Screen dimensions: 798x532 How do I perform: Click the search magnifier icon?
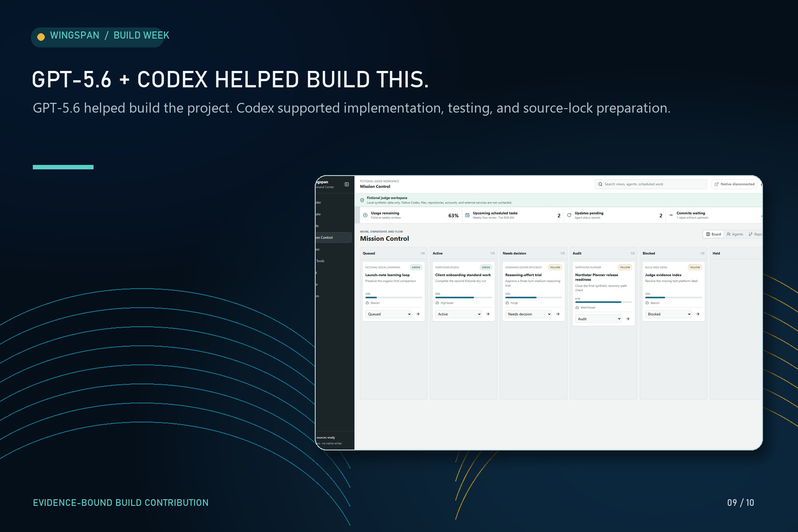click(x=600, y=184)
